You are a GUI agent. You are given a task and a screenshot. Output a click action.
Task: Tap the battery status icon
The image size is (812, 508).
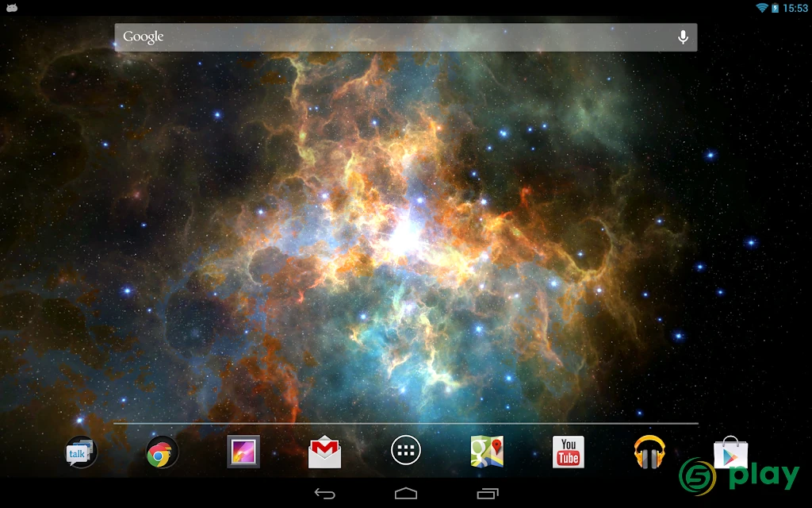pos(775,8)
